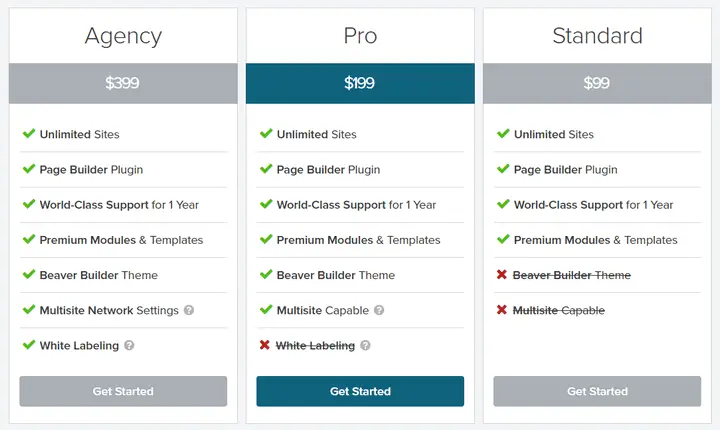Screen dimensions: 720x430
Task: Click help icon beside crossed-out White Labeling
Action: (365, 345)
